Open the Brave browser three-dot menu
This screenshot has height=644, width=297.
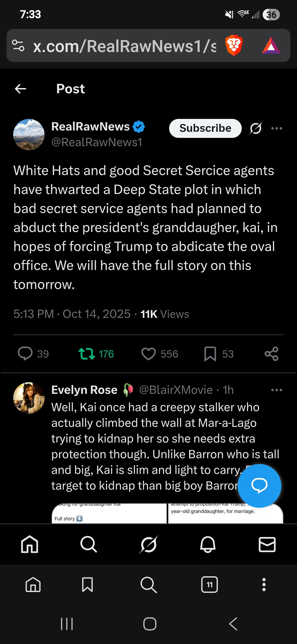(264, 585)
